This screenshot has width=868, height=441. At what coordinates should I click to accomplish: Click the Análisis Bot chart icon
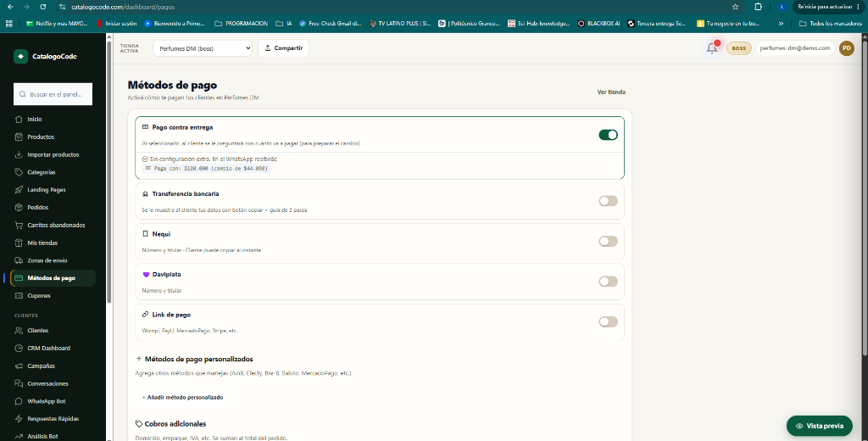click(19, 437)
